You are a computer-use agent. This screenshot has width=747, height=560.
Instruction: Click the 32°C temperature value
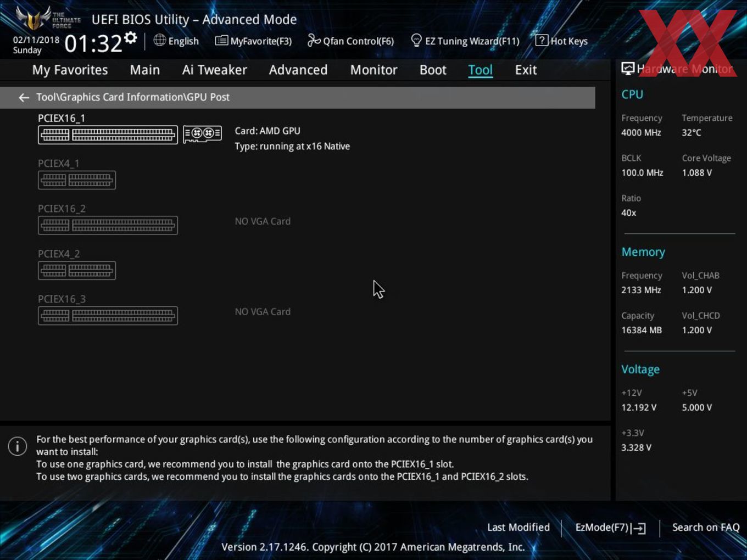click(x=692, y=132)
